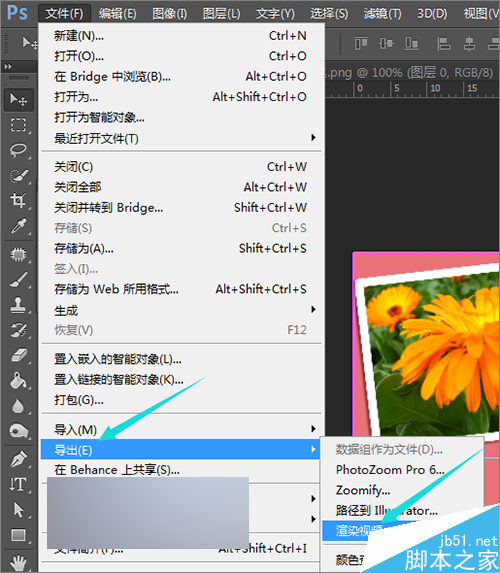Choose 打开(O)... menu item
Image resolution: width=500 pixels, height=573 pixels.
[x=181, y=56]
